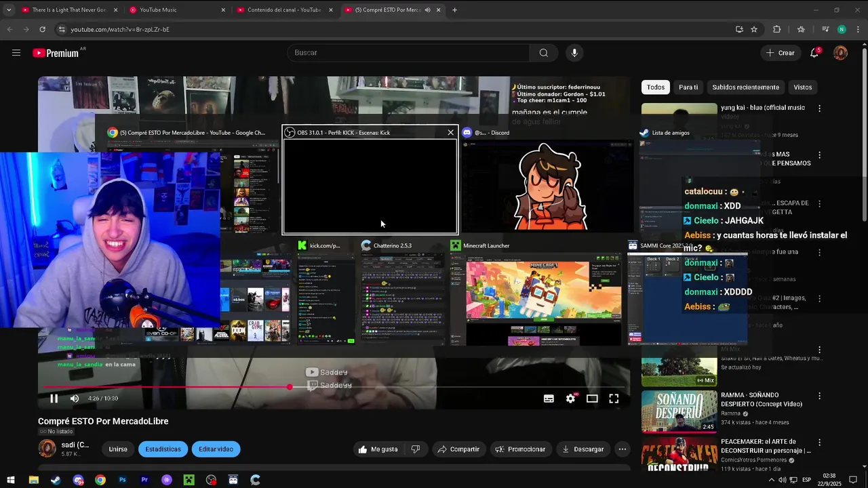Viewport: 868px width, 488px height.
Task: Click the Descargar button
Action: coord(583,449)
